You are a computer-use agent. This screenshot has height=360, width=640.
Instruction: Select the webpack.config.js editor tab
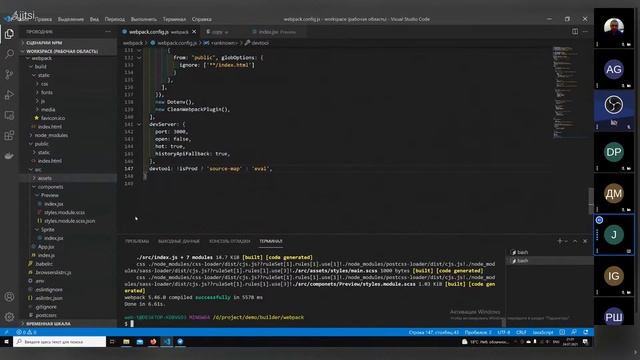[x=159, y=31]
